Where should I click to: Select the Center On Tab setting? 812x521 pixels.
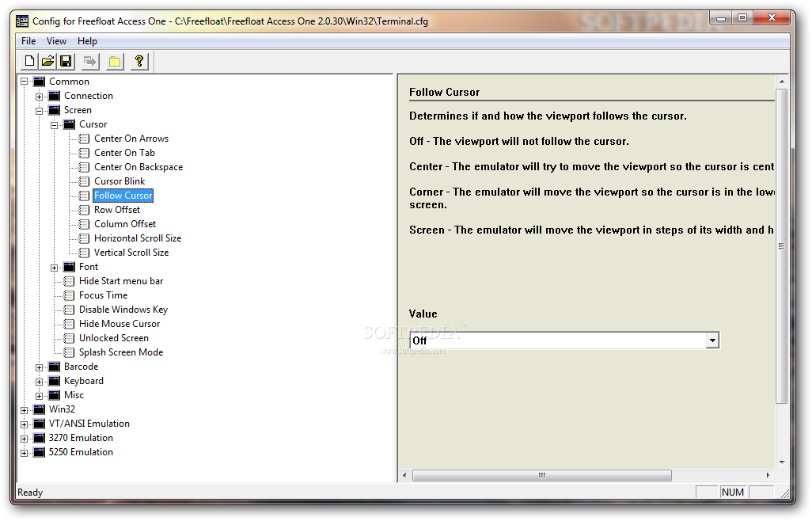[x=124, y=153]
